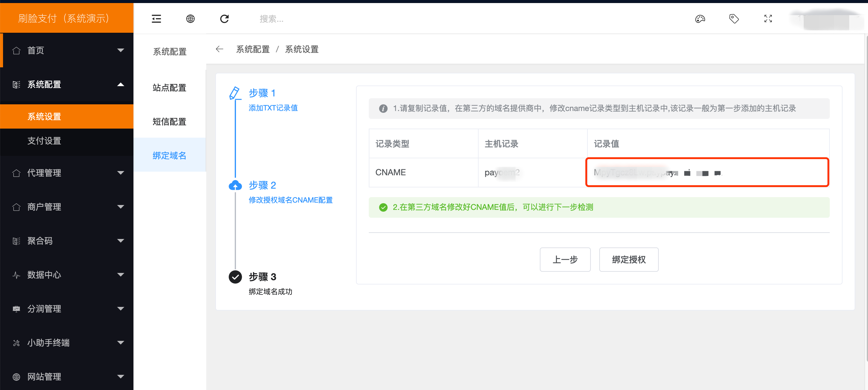Click the 记录值 CNAME value cell
Image resolution: width=868 pixels, height=390 pixels.
coord(707,172)
